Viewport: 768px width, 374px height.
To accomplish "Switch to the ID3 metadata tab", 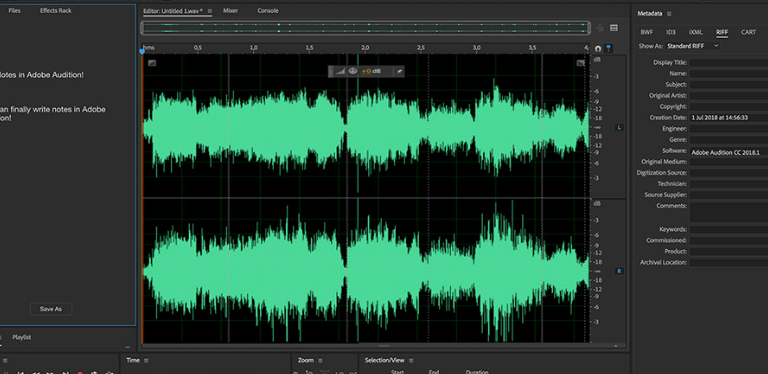I will [671, 32].
